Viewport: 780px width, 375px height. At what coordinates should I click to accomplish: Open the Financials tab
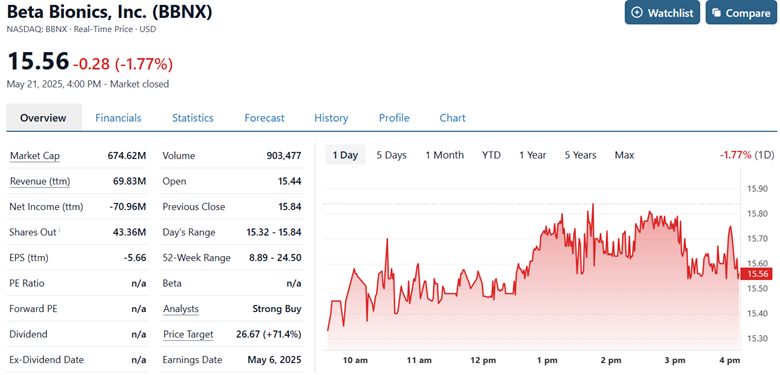[x=118, y=118]
